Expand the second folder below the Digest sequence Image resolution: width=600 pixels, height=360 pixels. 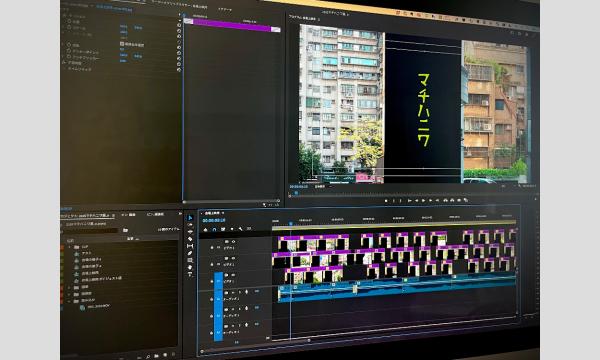tap(70, 294)
